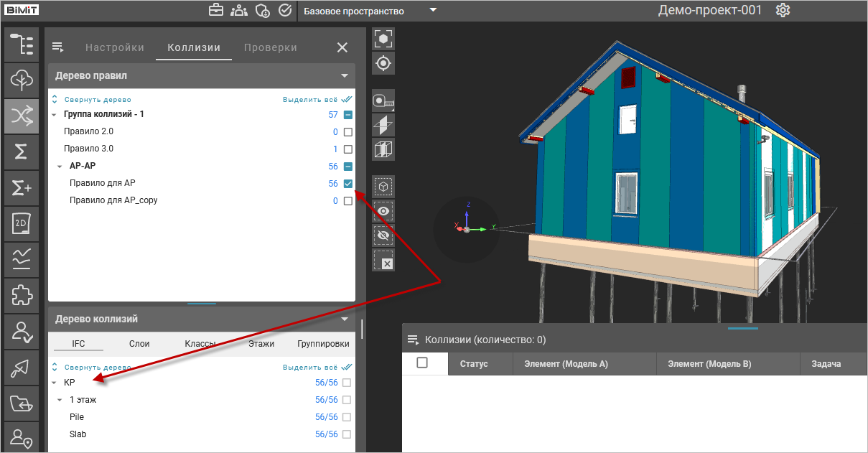Viewport: 868px width, 453px height.
Task: Click 'Свернуть дерево' in rules tree
Action: (x=97, y=100)
